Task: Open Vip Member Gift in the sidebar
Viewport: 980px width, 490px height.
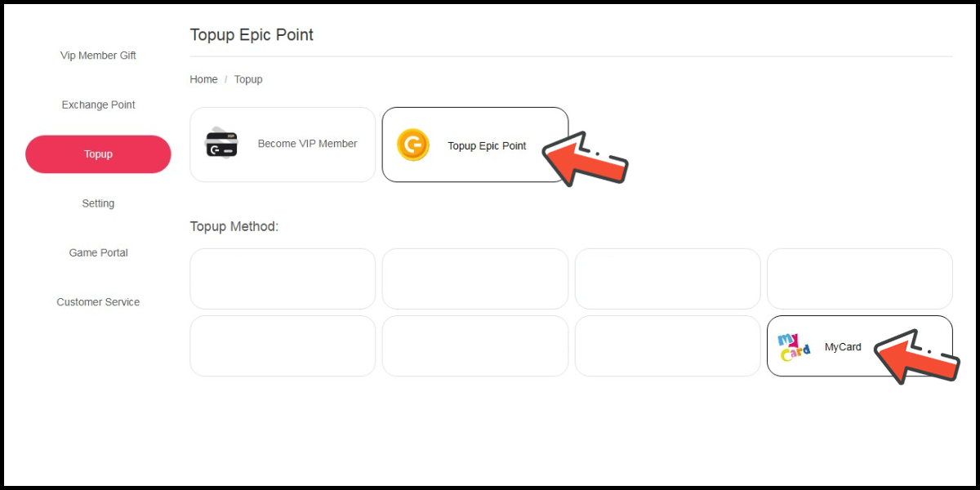Action: coord(98,56)
